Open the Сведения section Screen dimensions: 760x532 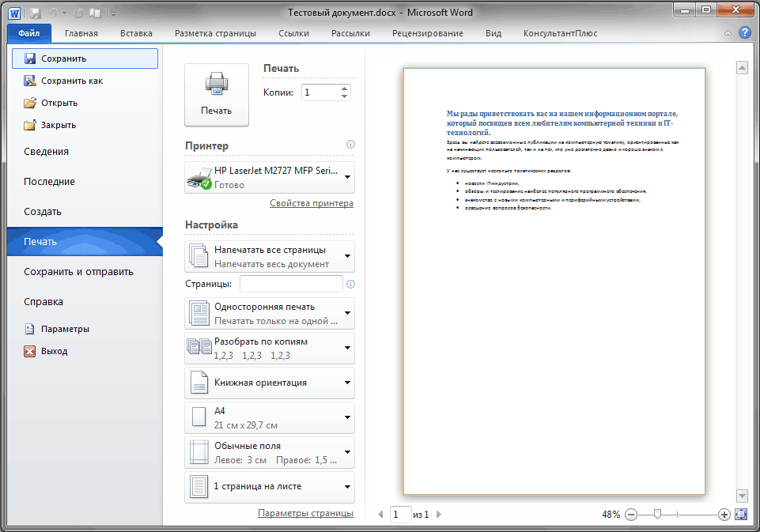[x=85, y=152]
